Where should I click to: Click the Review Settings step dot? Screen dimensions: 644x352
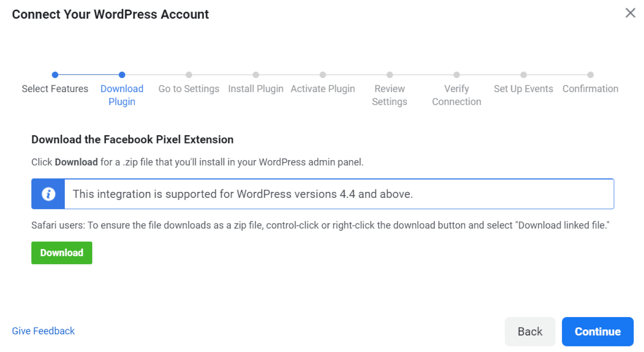point(390,75)
